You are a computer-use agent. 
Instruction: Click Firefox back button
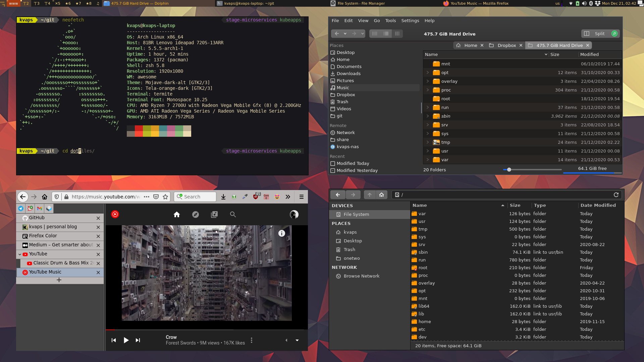click(x=22, y=197)
